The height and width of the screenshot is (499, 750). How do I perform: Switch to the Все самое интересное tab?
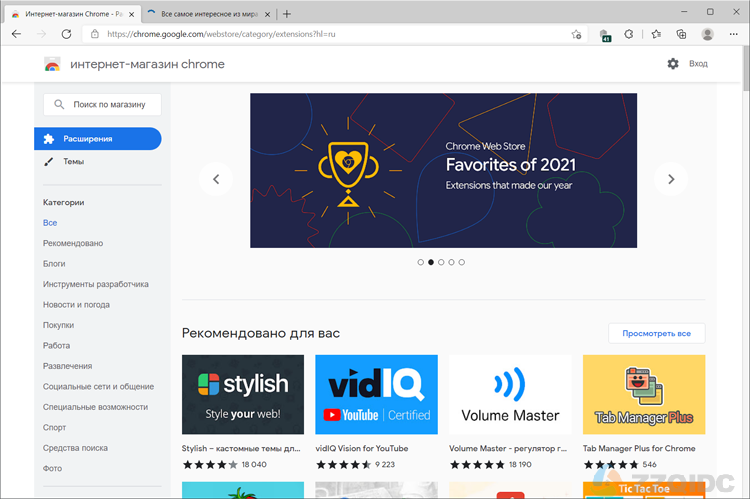209,14
